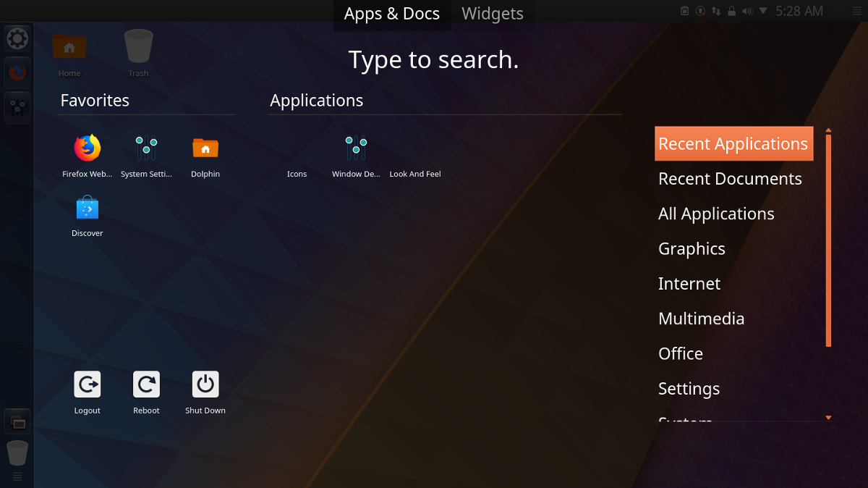Viewport: 868px width, 488px height.
Task: Open the Window Decorations settings module
Action: (x=356, y=148)
